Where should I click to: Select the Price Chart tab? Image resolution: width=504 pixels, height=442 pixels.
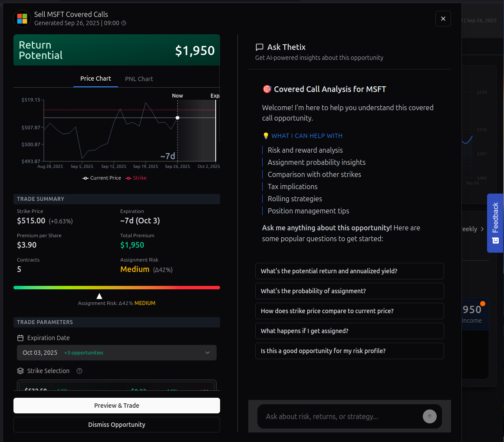pos(96,79)
